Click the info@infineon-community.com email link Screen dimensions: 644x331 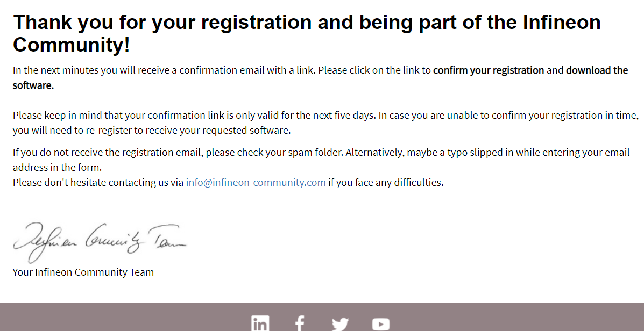pyautogui.click(x=256, y=183)
